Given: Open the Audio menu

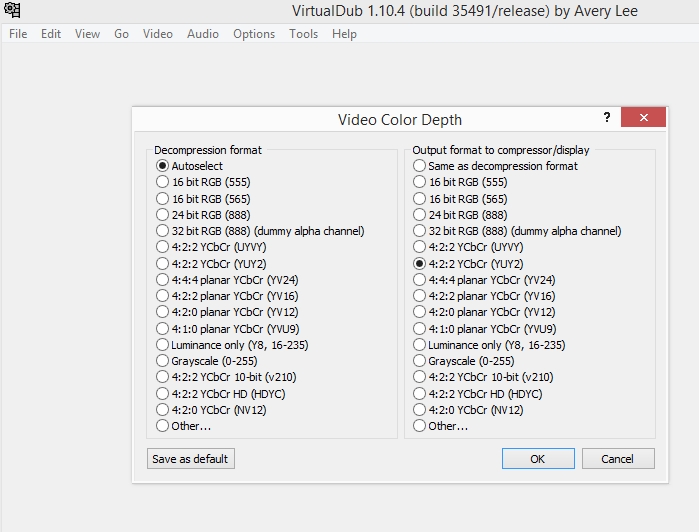Looking at the screenshot, I should (x=203, y=34).
